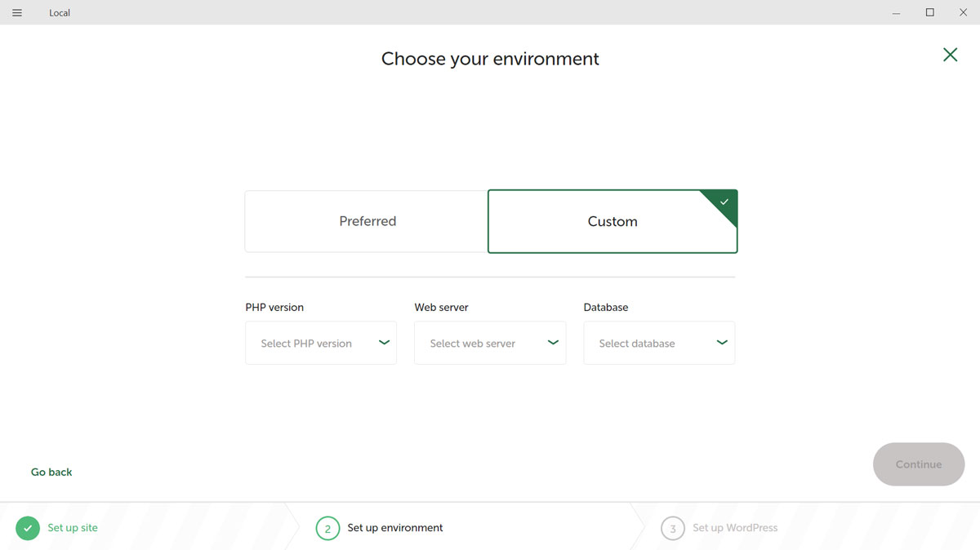
Task: Click the Web server chevron arrow
Action: coord(553,343)
